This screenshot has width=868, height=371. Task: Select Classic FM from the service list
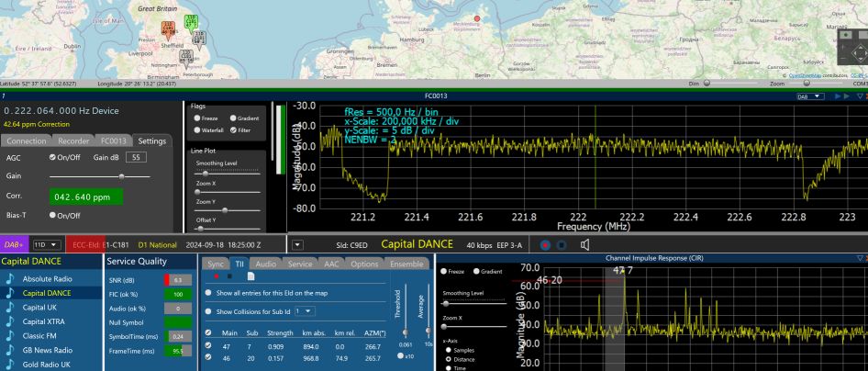tap(41, 335)
